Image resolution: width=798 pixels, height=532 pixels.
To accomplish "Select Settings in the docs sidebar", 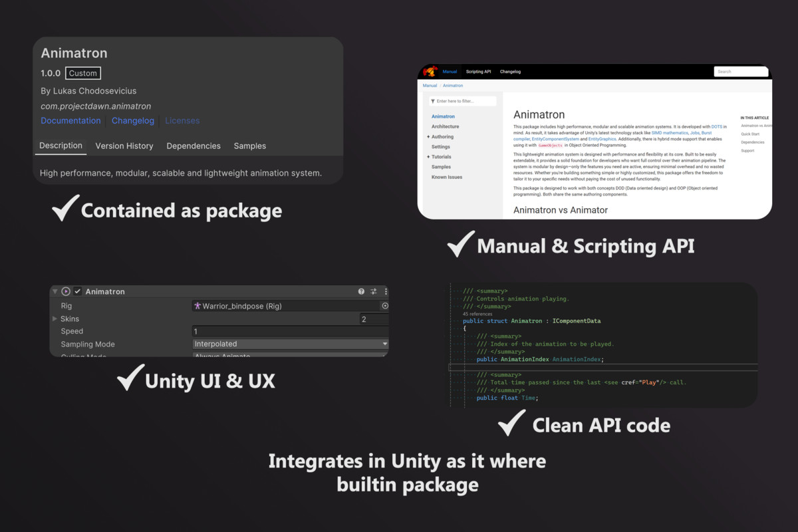I will [441, 147].
